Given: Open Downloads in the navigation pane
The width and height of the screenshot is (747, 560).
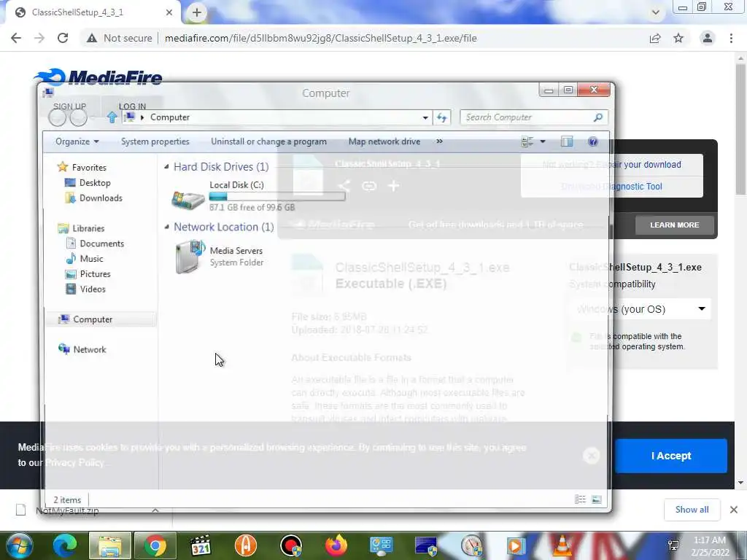Looking at the screenshot, I should pyautogui.click(x=101, y=198).
